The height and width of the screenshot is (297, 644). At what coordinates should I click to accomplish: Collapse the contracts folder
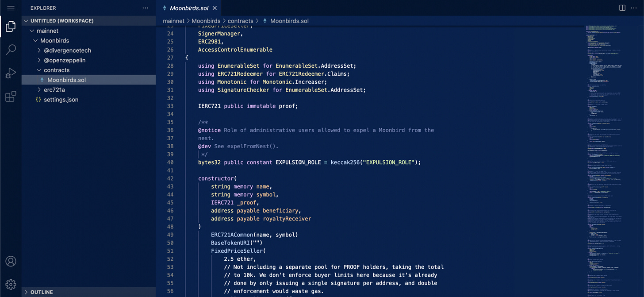[88, 70]
